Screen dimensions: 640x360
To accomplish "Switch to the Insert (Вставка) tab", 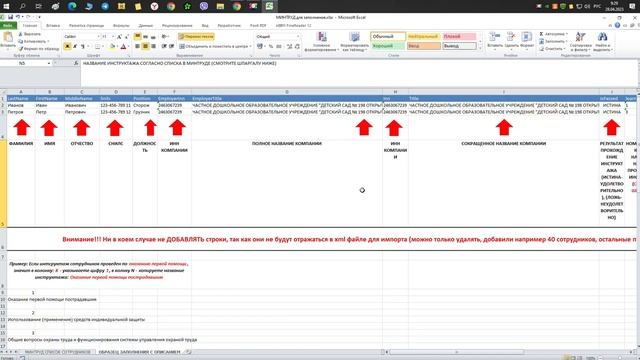I will pos(53,25).
